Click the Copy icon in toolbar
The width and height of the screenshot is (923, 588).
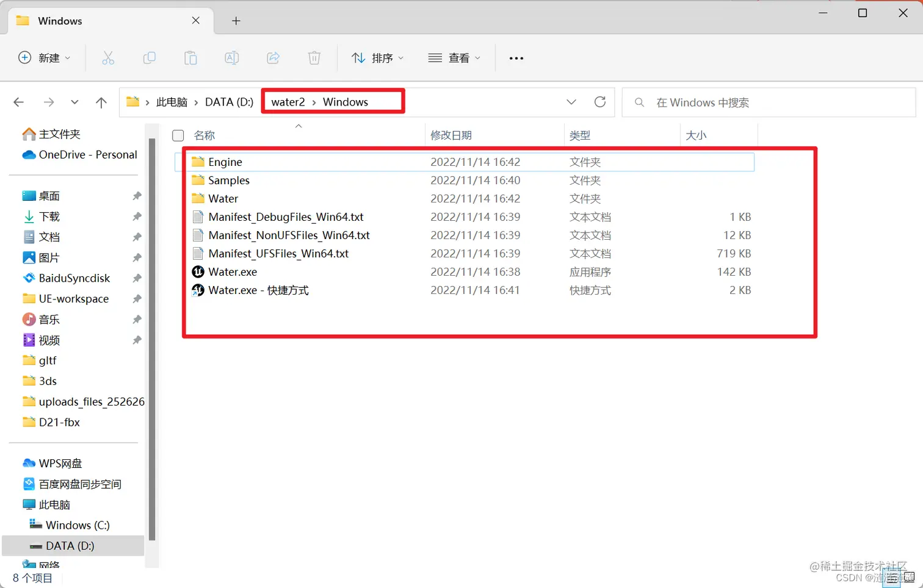149,58
